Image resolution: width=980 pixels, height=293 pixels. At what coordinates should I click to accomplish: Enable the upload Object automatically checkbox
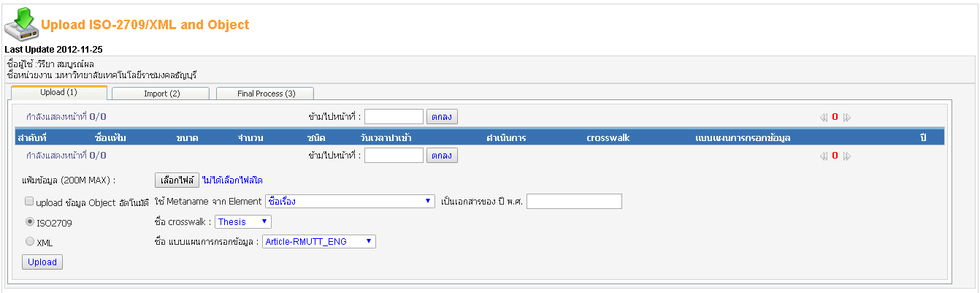coord(29,202)
